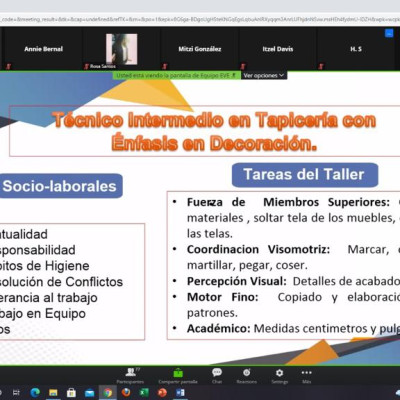This screenshot has width=400, height=400.
Task: Select Rosa Santos video thumbnail
Action: click(121, 49)
